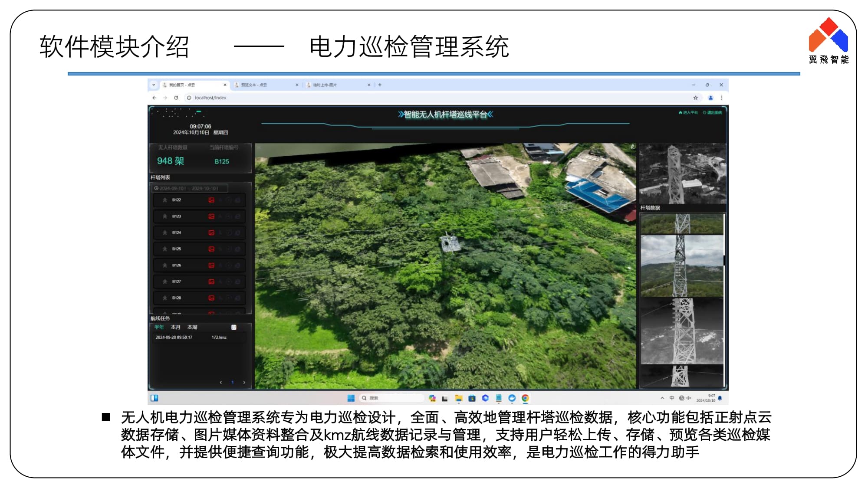The height and width of the screenshot is (488, 868).
Task: Open the red image icon on the B125 row
Action: click(x=211, y=249)
